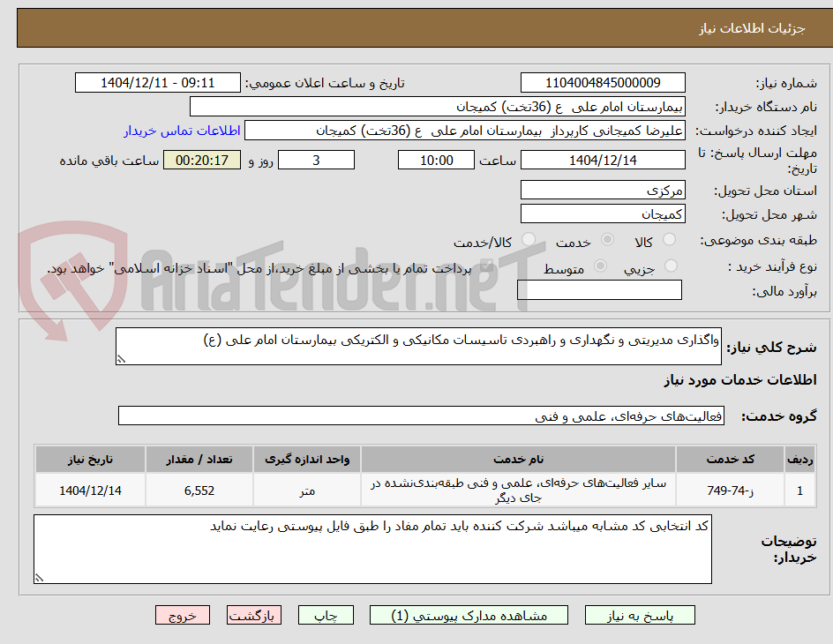Image resolution: width=833 pixels, height=644 pixels.
Task: Click the countdown timer 00:20:17 field
Action: tap(202, 160)
